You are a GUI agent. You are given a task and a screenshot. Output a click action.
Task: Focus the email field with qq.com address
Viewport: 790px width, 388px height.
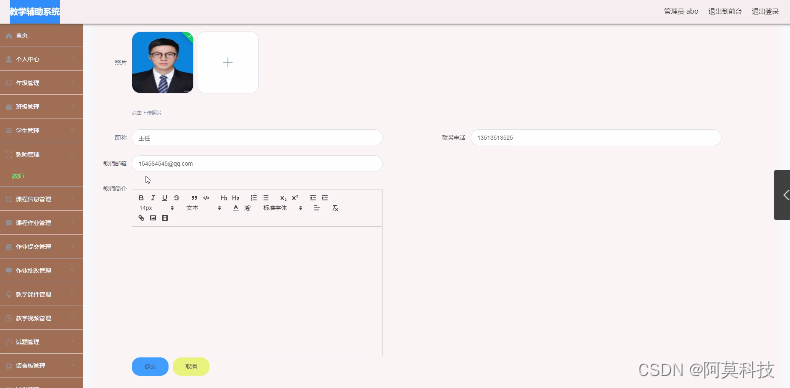[257, 163]
